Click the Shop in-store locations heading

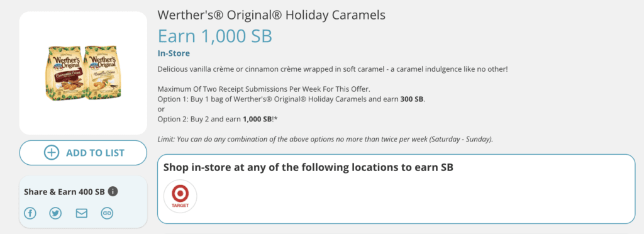coord(308,167)
